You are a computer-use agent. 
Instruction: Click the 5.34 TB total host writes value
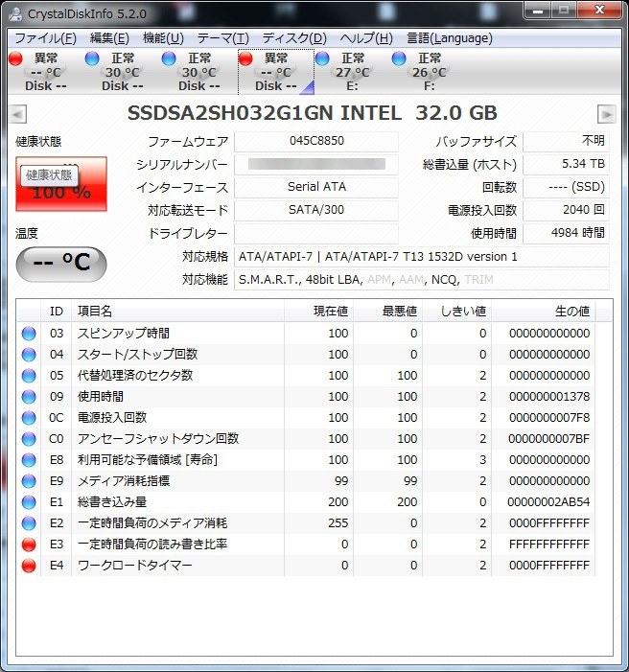pos(566,164)
